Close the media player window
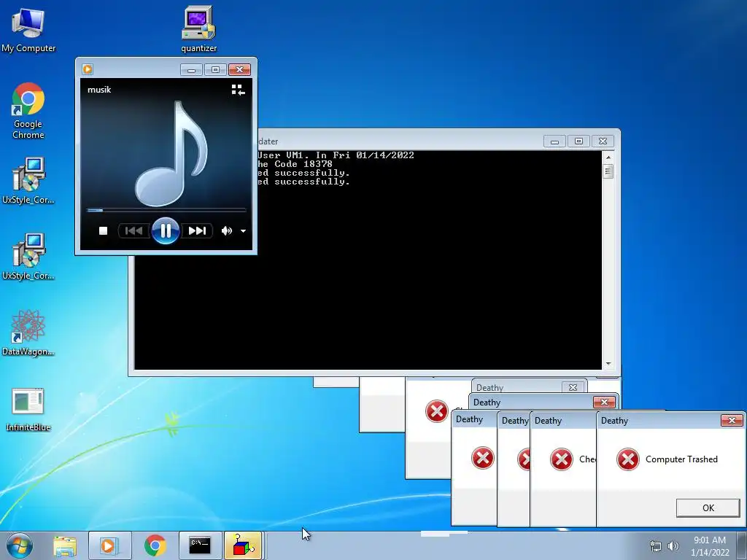 pos(239,69)
